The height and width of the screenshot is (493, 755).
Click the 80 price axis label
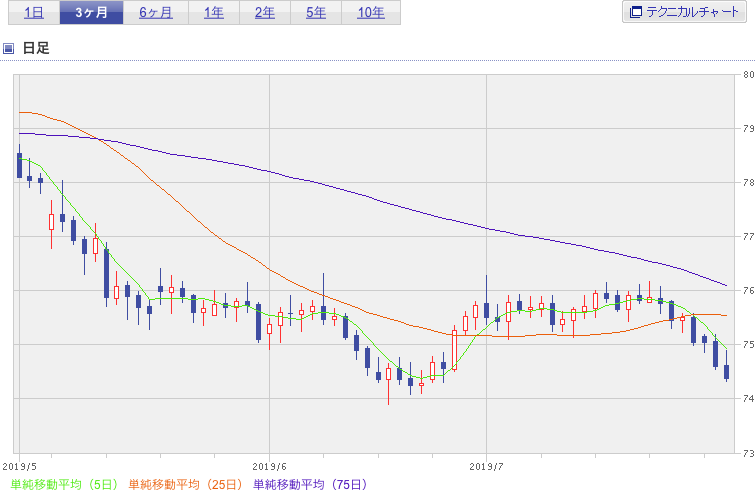tap(749, 75)
